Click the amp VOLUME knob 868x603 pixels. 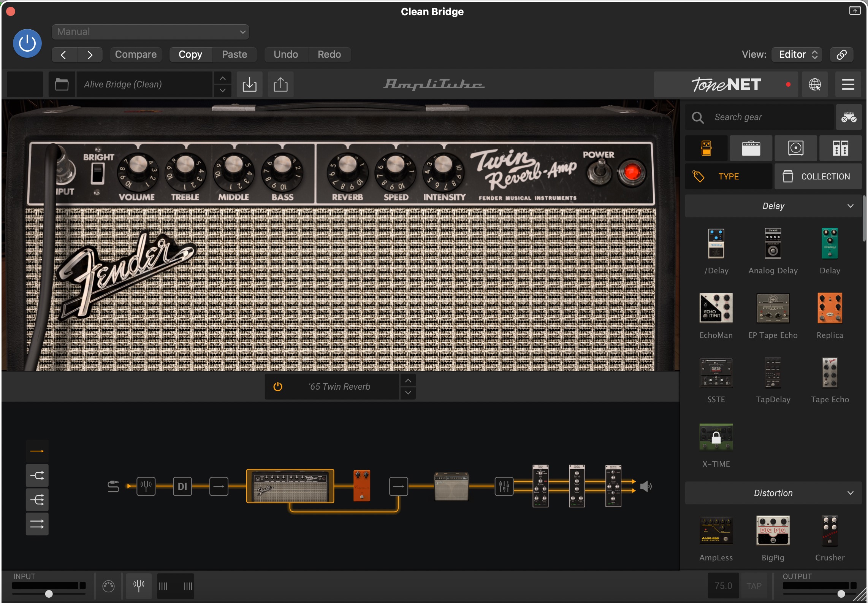[138, 172]
